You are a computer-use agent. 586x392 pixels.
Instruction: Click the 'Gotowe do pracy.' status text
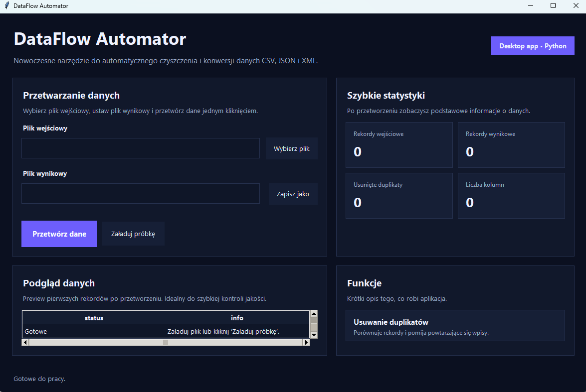39,379
